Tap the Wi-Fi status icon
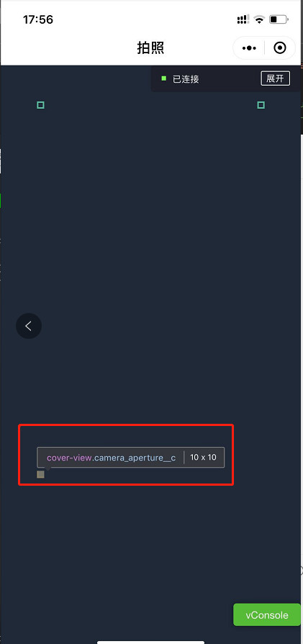The width and height of the screenshot is (303, 644). pyautogui.click(x=259, y=19)
